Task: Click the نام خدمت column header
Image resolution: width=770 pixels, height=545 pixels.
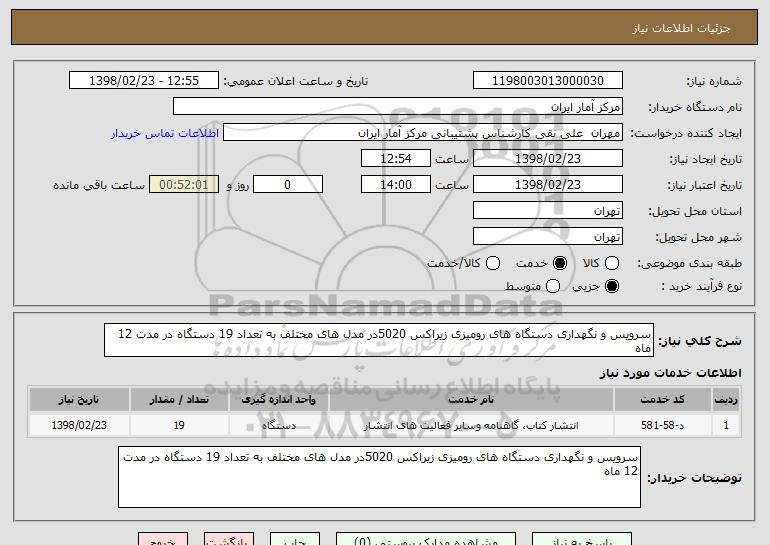Action: [x=471, y=400]
